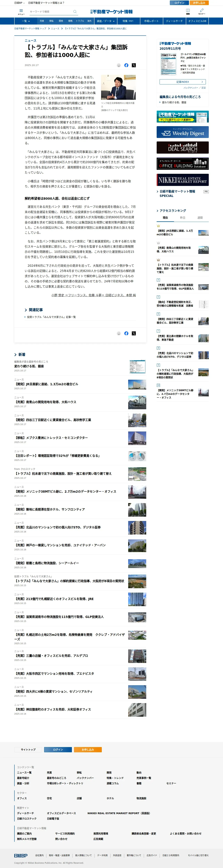The image size is (223, 868).
Task: Open 変わり続ける街、銀座 thumbnail in 新着
Action: click(x=137, y=367)
